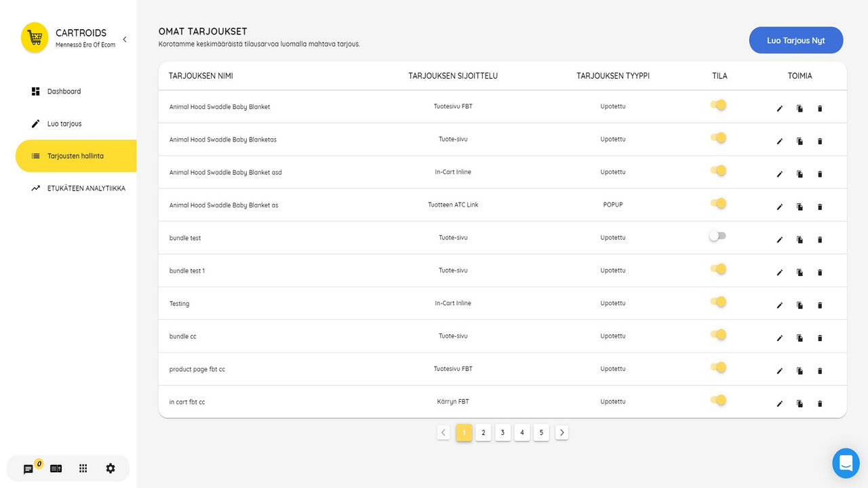The height and width of the screenshot is (488, 868).
Task: Edit the Animal Hood Swaddle Baby Blanket offer
Action: [779, 108]
